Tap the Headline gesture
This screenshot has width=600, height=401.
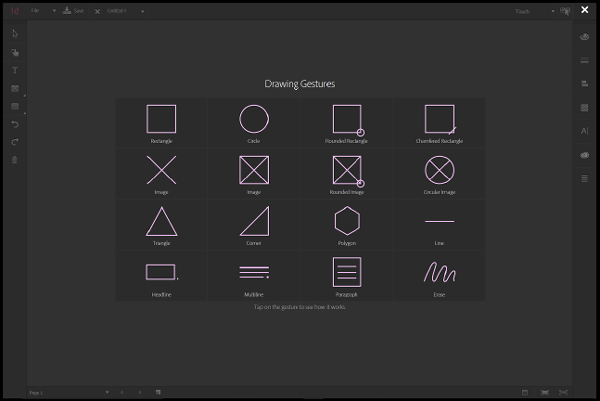pyautogui.click(x=161, y=276)
